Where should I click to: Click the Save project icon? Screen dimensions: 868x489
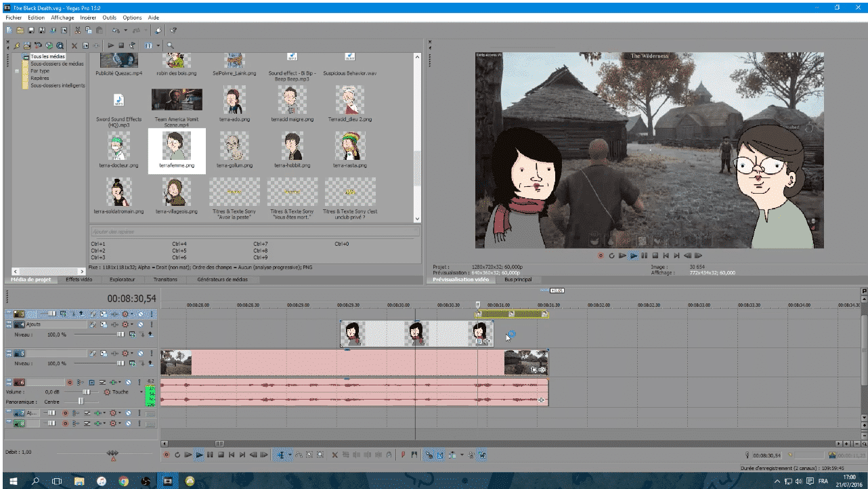31,30
